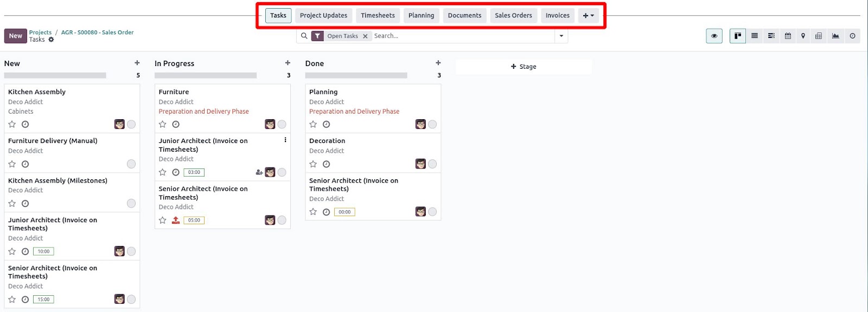Open the plus dropdown after Invoices tab

(x=589, y=16)
